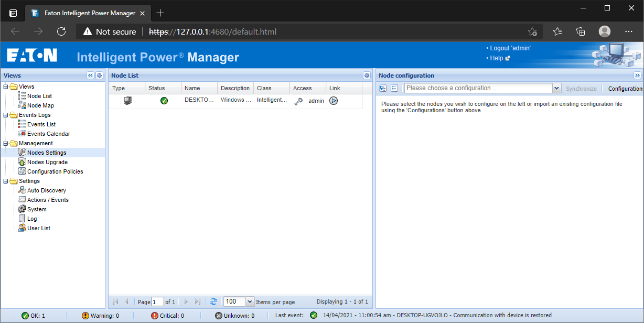Collapse the Events Logs folder
Screen dimensions: 644x323
click(5, 115)
